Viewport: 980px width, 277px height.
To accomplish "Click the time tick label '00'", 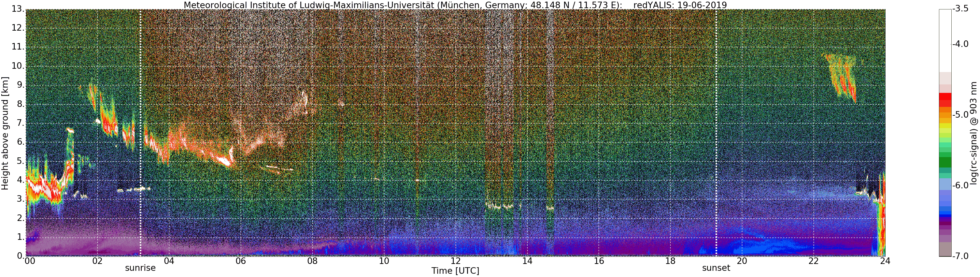I will click(x=29, y=261).
